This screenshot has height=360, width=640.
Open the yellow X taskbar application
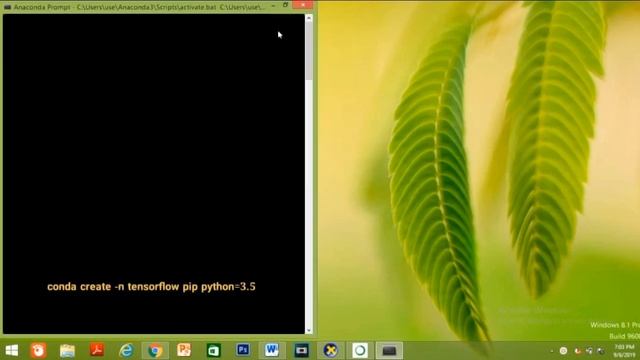(x=331, y=350)
